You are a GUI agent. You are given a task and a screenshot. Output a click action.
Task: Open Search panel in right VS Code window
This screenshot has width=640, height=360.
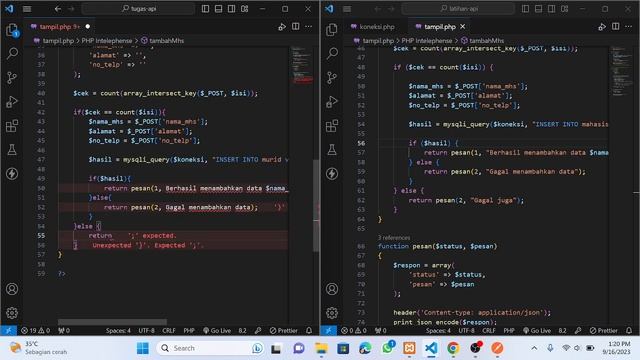coord(332,53)
